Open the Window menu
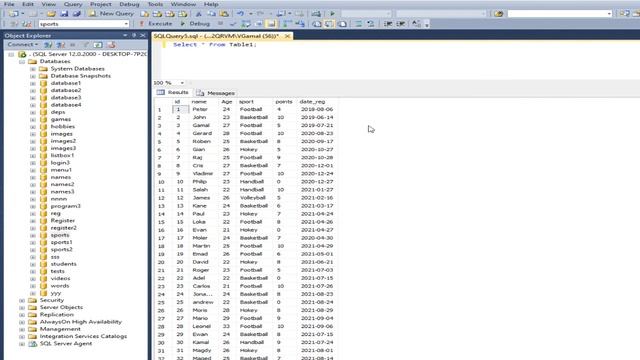 [x=183, y=4]
